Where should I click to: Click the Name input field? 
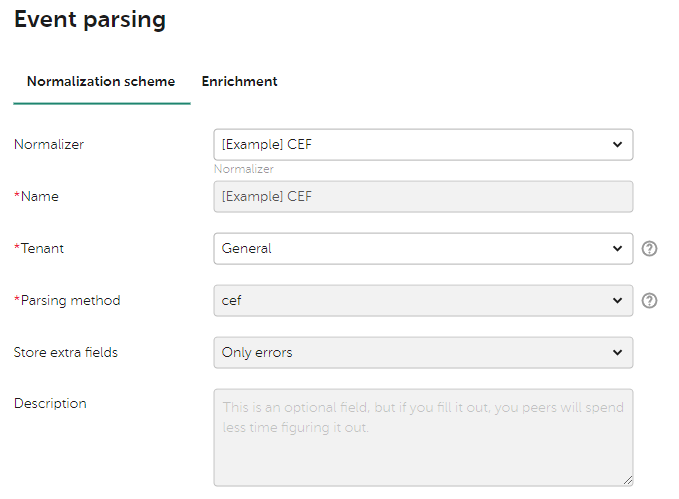tap(423, 197)
